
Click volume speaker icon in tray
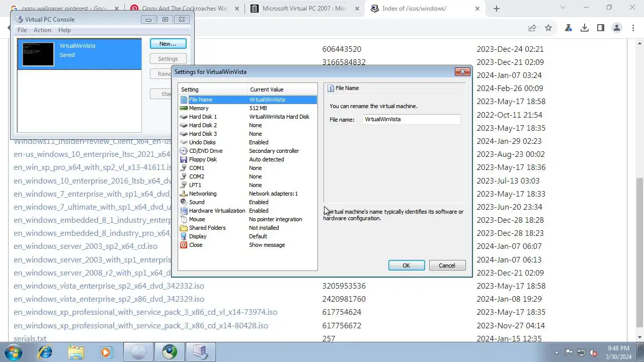[x=593, y=352]
